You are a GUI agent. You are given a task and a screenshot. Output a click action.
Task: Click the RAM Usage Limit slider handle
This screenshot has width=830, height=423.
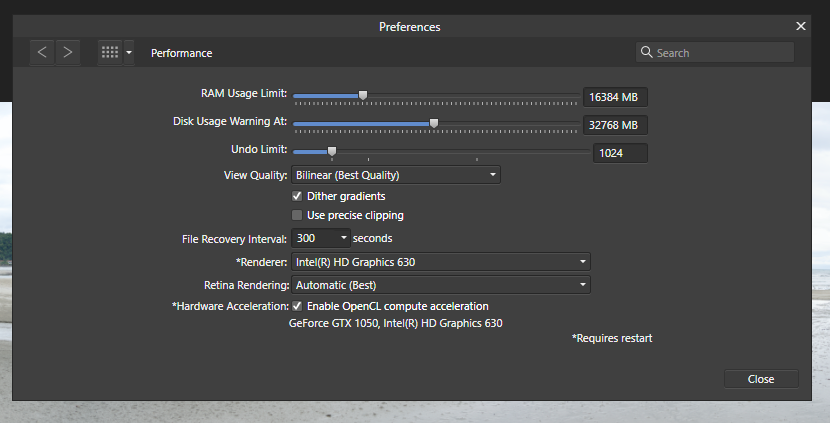coord(363,95)
